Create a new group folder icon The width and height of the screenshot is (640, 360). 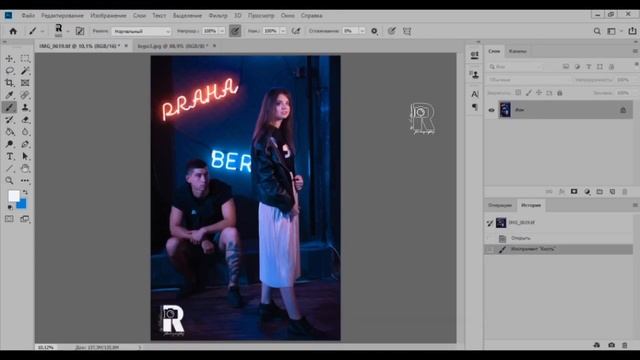600,191
